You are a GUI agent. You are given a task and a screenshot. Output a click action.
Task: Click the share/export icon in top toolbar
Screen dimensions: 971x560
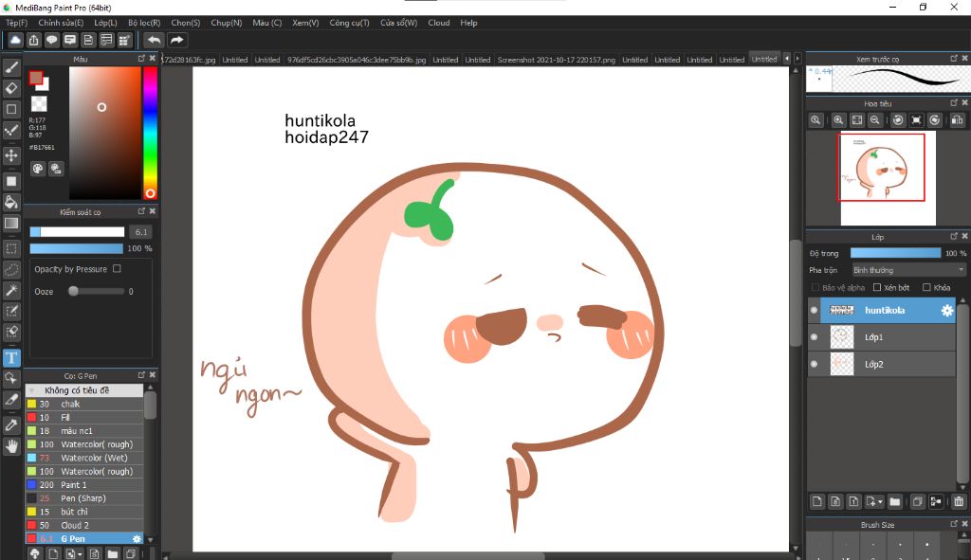click(33, 40)
